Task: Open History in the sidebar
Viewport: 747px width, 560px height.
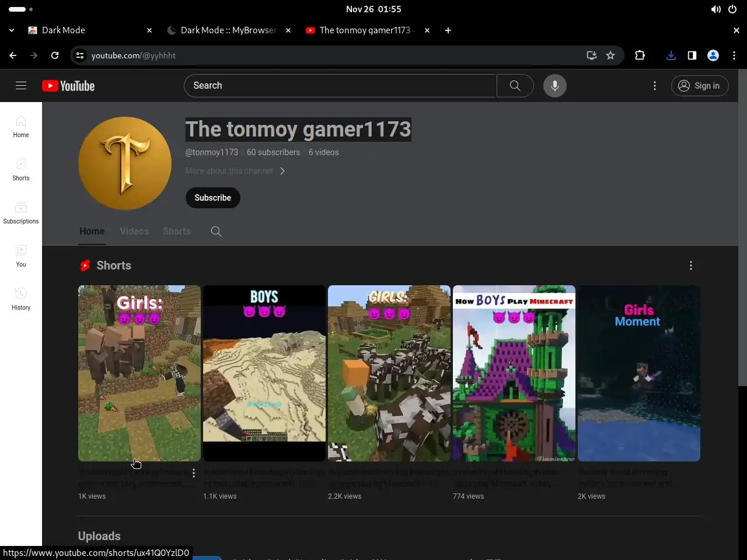Action: [21, 299]
